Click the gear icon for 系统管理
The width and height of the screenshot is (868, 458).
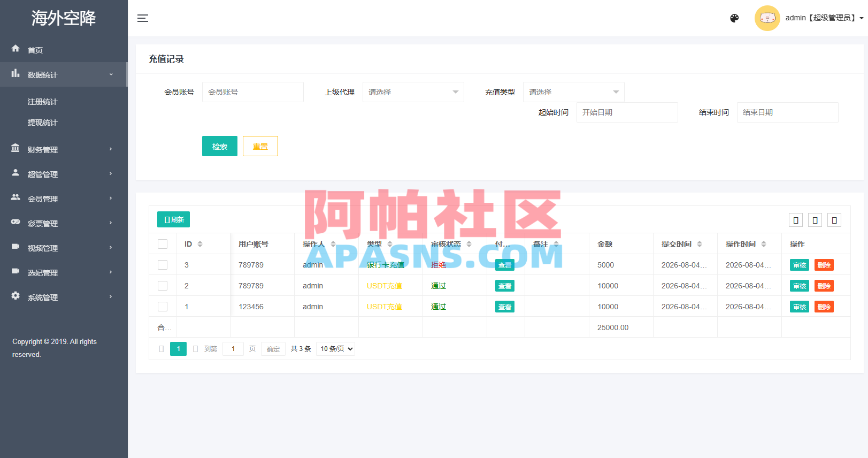pos(16,296)
